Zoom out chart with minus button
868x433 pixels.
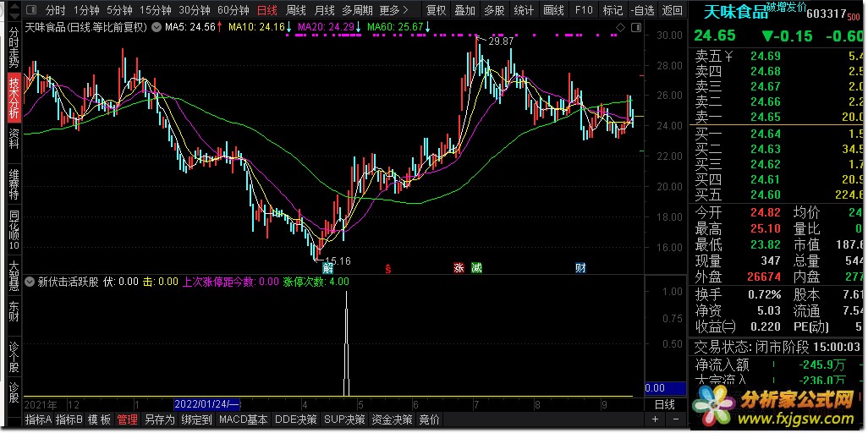[x=675, y=419]
